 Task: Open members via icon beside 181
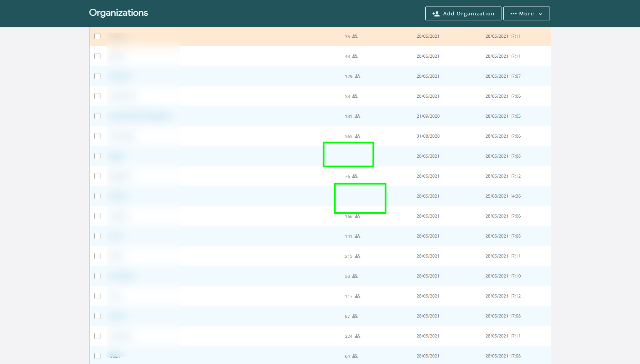click(x=358, y=116)
